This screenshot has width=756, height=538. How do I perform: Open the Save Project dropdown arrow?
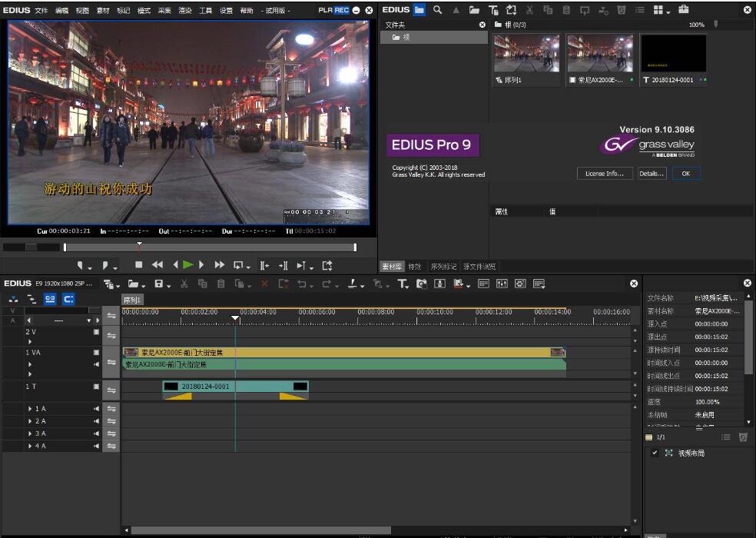pyautogui.click(x=169, y=286)
